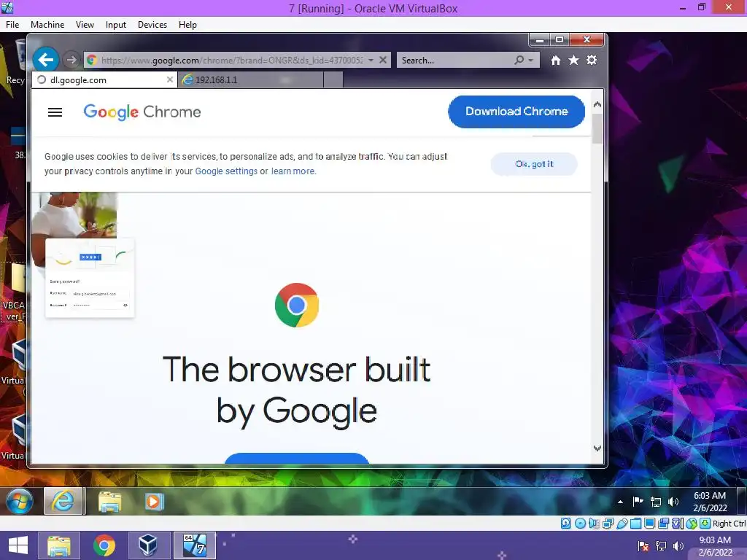Click VirtualBox shared folders indicator
The image size is (747, 560).
[635, 524]
